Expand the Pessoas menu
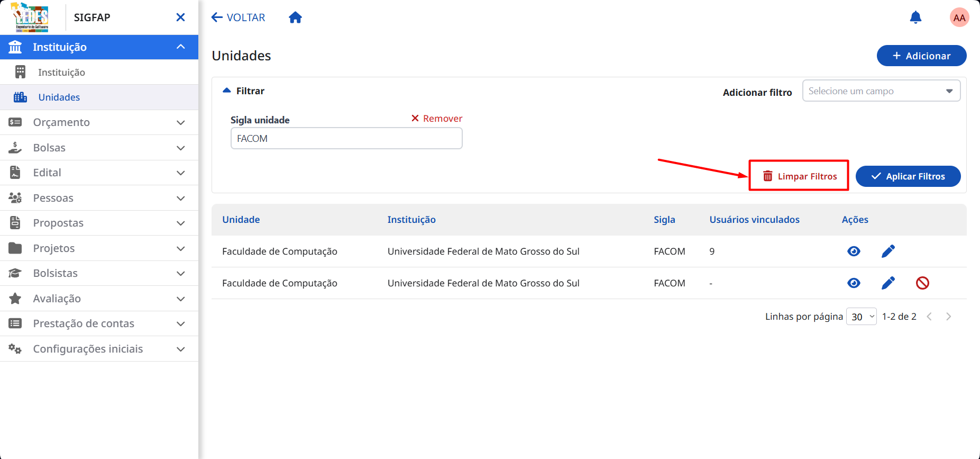Image resolution: width=980 pixels, height=459 pixels. click(99, 198)
